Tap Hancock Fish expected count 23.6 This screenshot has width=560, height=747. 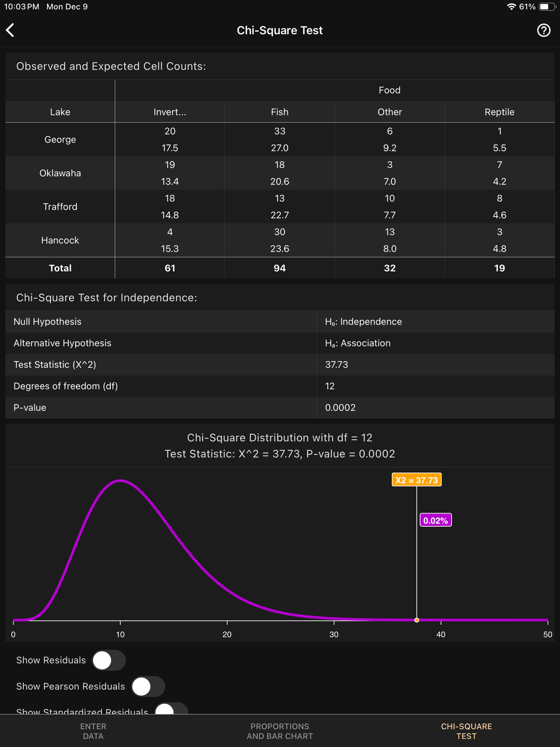(x=280, y=249)
